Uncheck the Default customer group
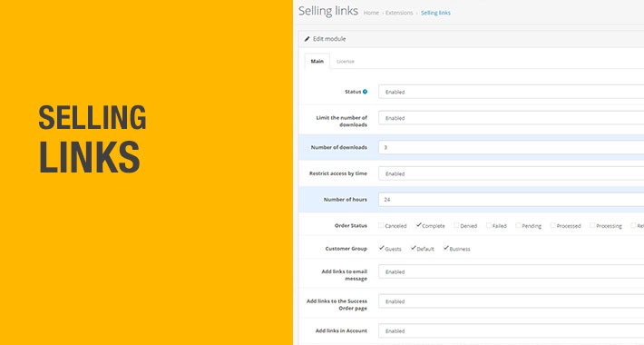Image resolution: width=644 pixels, height=345 pixels. click(414, 249)
